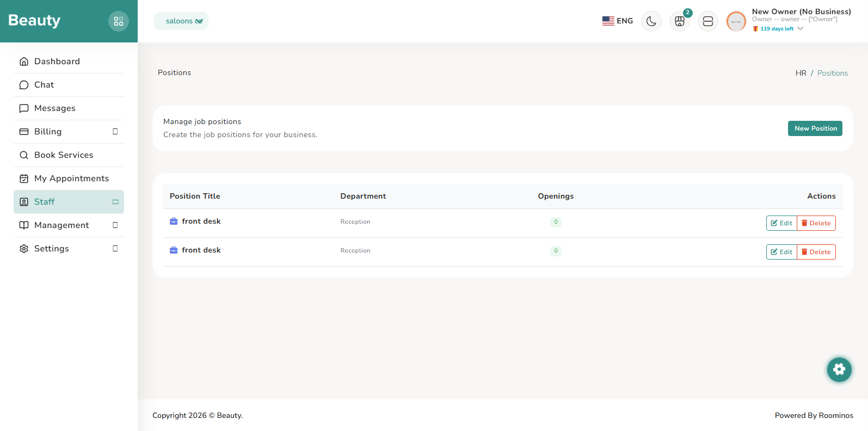Open the saloons tag button
868x431 pixels.
coord(181,21)
